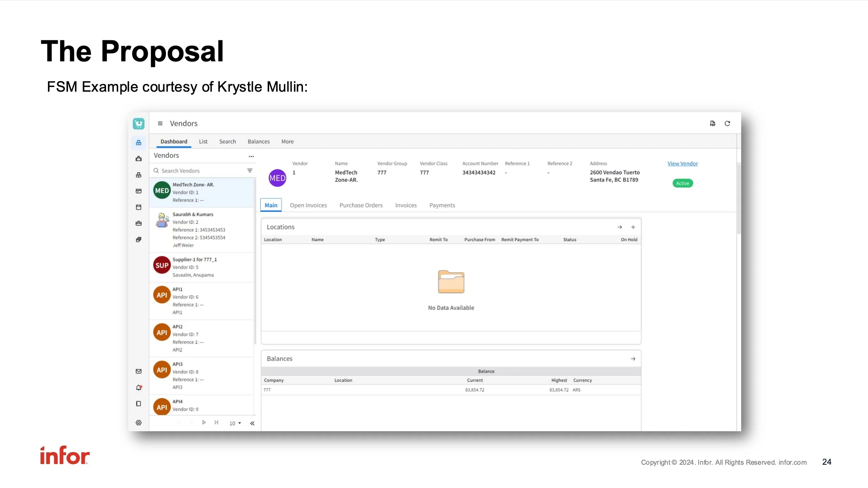This screenshot has width=868, height=488.
Task: Click the next page play arrow
Action: pyautogui.click(x=204, y=422)
